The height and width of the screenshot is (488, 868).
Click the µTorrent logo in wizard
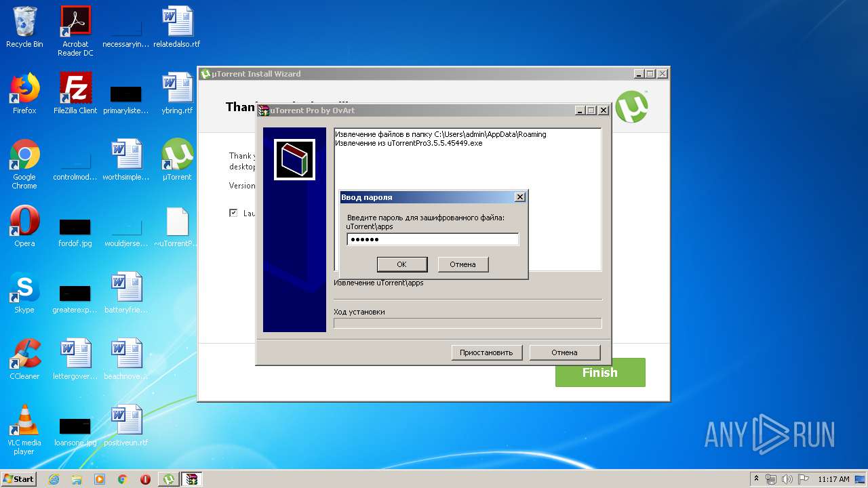coord(632,106)
